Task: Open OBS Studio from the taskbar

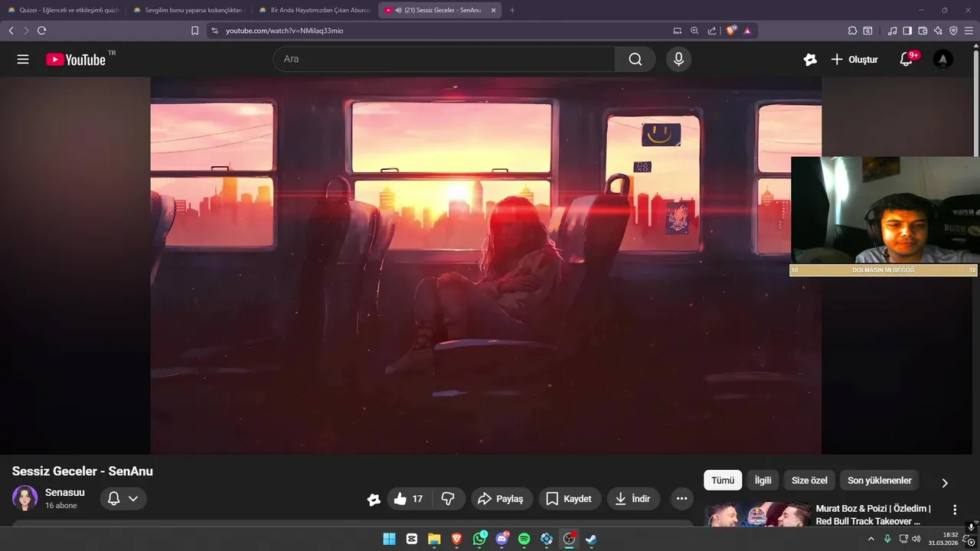Action: click(569, 539)
